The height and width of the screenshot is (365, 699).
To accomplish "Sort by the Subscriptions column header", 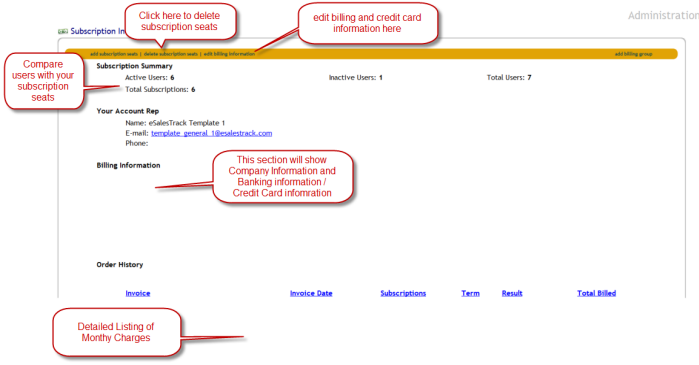I will (x=403, y=293).
